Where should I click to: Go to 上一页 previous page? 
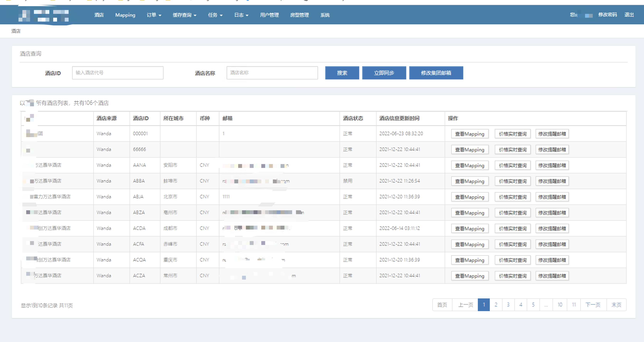point(465,304)
